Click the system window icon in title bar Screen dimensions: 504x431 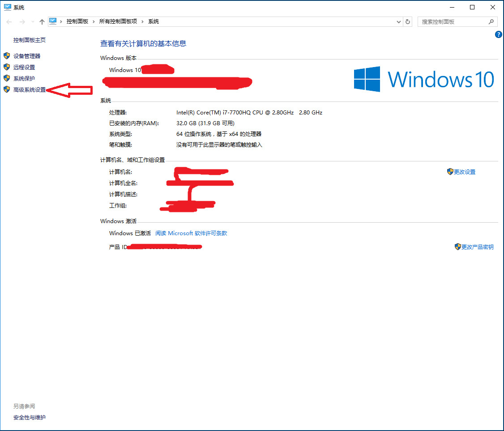coord(8,7)
